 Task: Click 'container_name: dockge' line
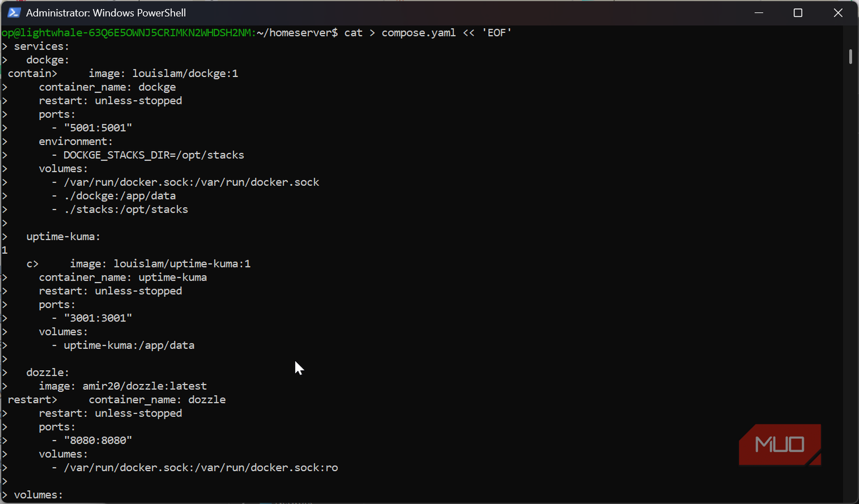pos(108,87)
